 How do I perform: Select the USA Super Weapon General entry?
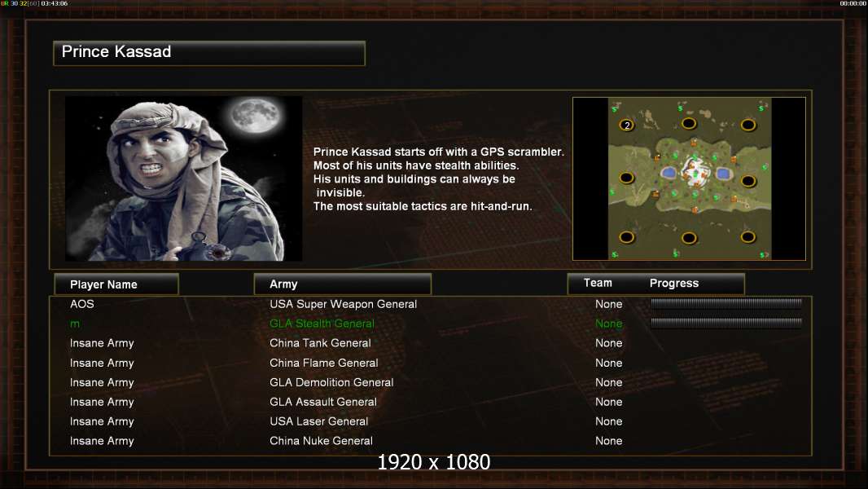pyautogui.click(x=344, y=304)
